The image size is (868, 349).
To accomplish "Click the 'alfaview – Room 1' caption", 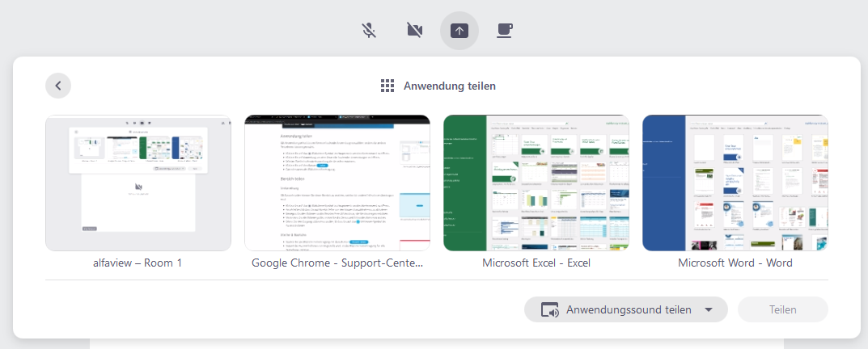I will 138,263.
